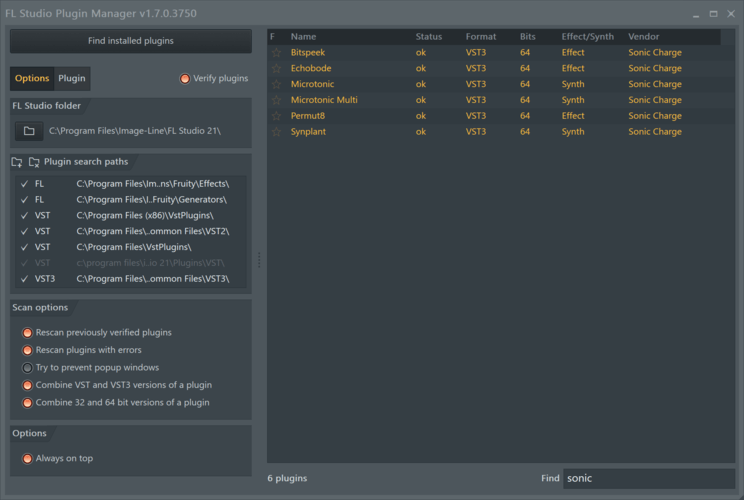Remove a plugin search path folder

coord(34,162)
